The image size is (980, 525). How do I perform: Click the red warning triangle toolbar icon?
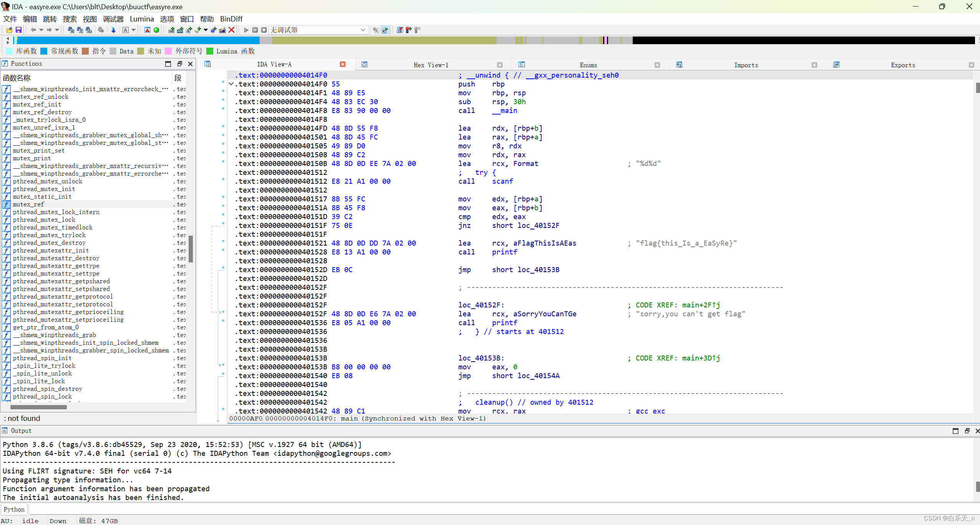pos(147,30)
